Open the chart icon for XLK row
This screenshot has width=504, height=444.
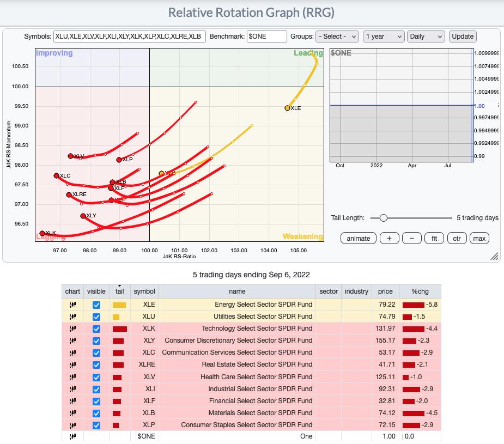(x=72, y=329)
